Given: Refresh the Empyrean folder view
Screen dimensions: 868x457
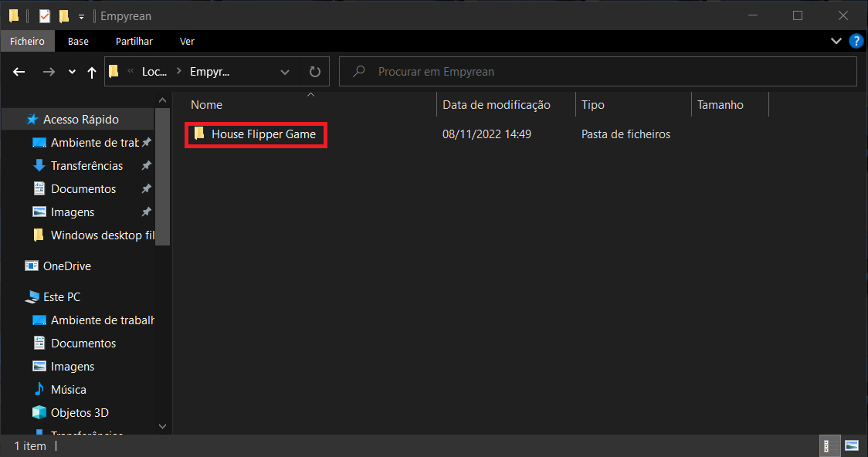Looking at the screenshot, I should 314,72.
